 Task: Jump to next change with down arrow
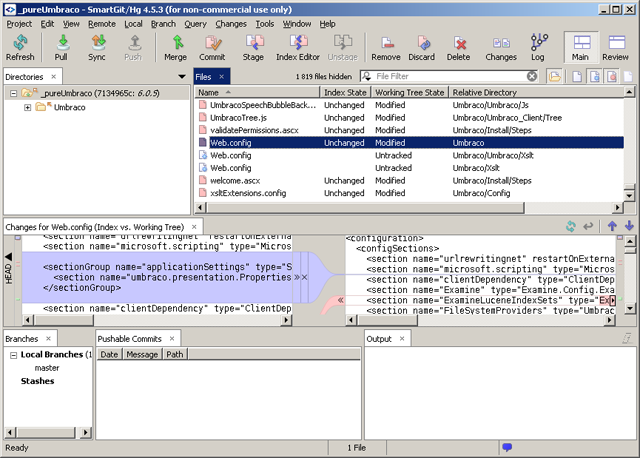[x=629, y=227]
